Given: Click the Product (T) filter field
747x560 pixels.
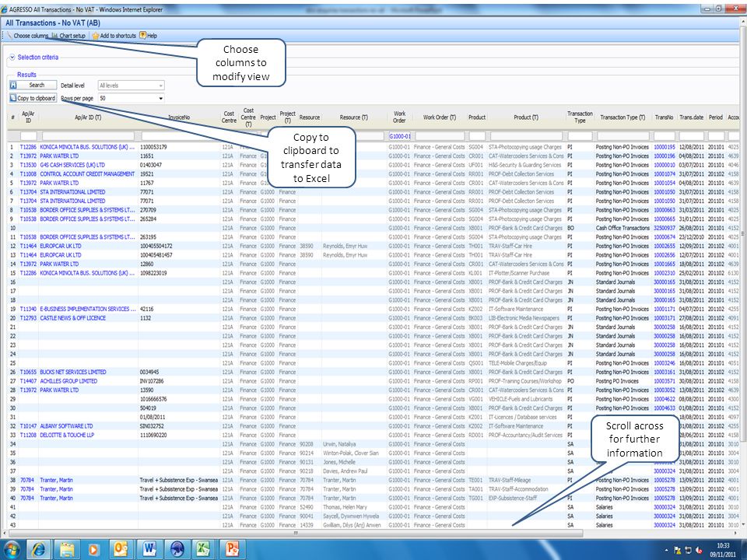Looking at the screenshot, I should [x=526, y=136].
